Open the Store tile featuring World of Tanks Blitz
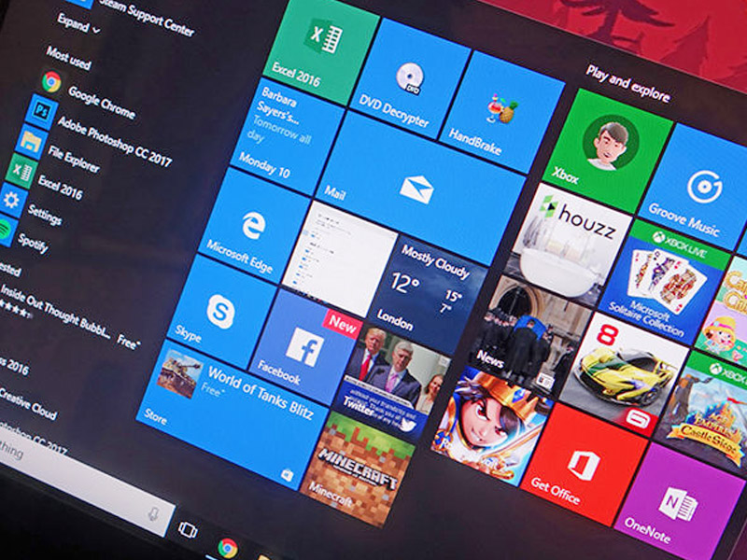Image resolution: width=747 pixels, height=560 pixels. pyautogui.click(x=233, y=413)
